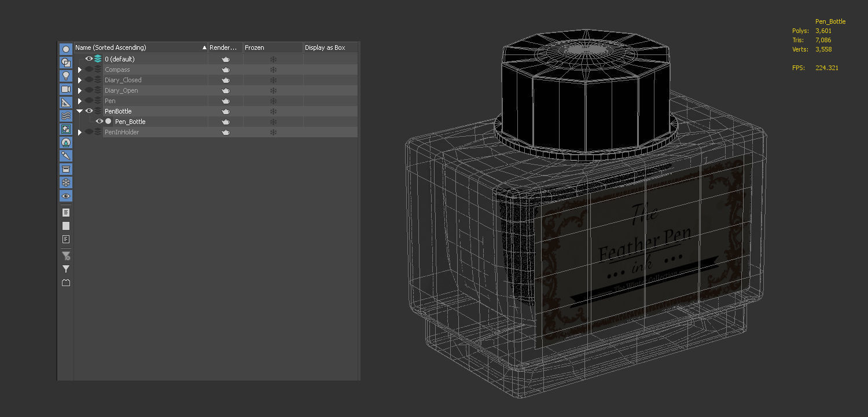
Task: Open advanced filter settings funnel-gear icon
Action: point(66,255)
